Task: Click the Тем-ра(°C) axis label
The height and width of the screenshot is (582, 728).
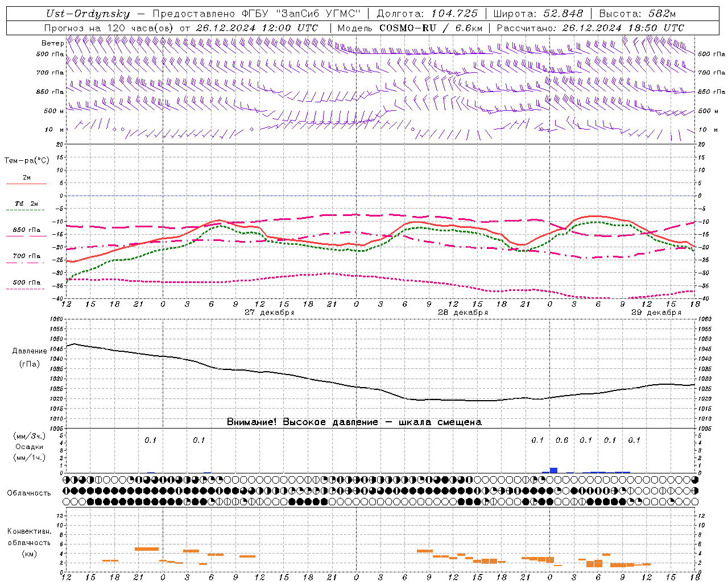Action: coord(27,161)
